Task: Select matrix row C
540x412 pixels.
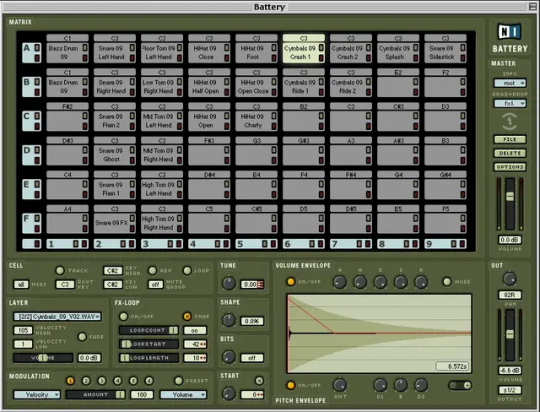Action: [x=31, y=121]
